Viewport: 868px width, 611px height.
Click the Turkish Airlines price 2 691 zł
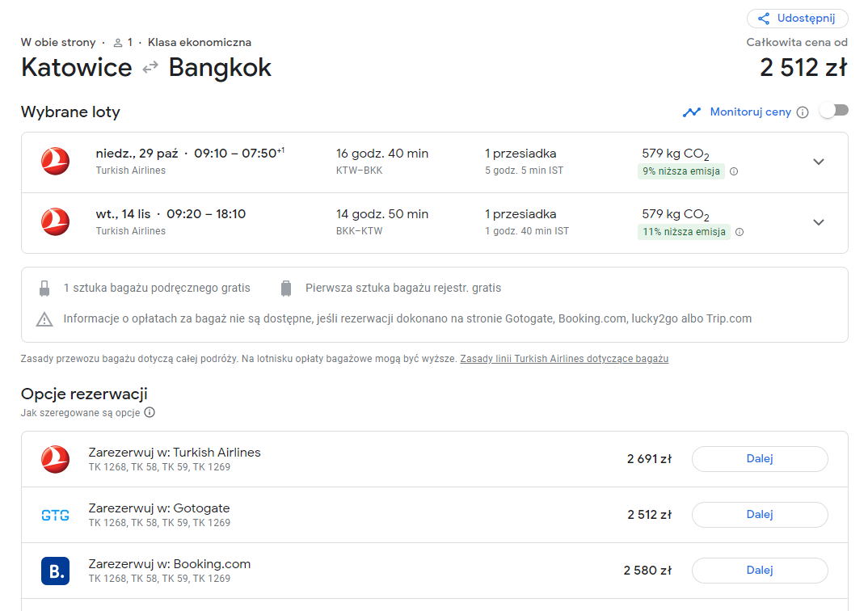649,459
